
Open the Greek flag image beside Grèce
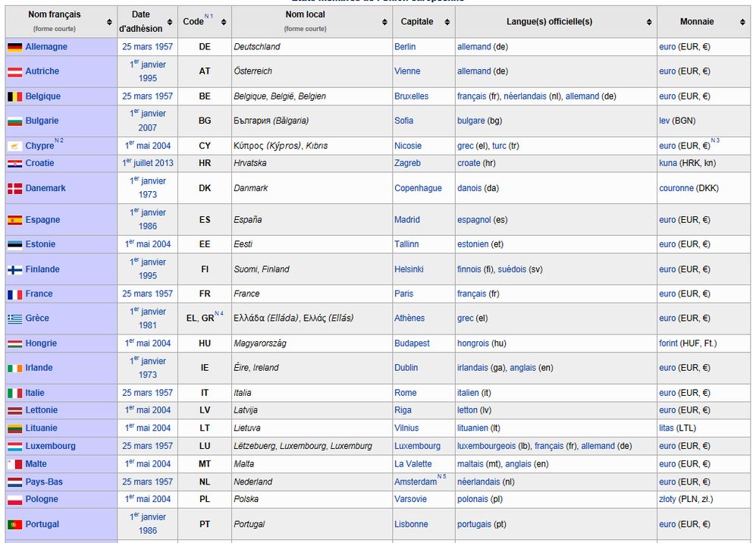tap(15, 319)
